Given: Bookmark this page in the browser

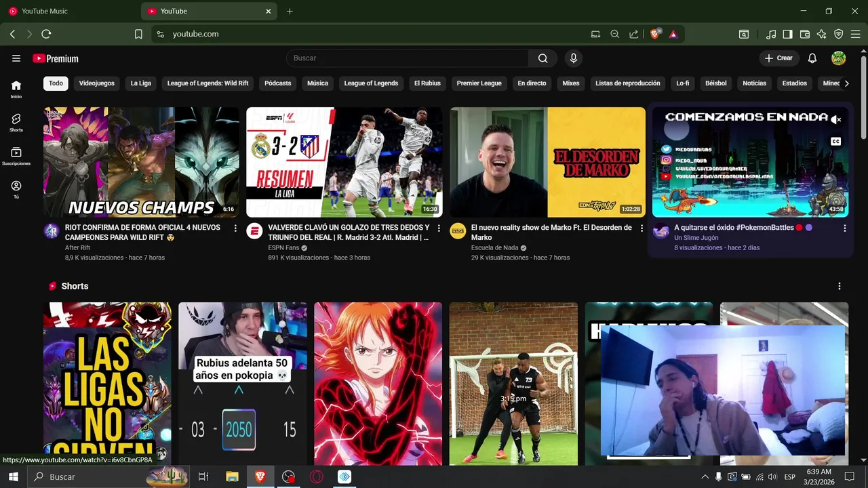Looking at the screenshot, I should tap(138, 34).
